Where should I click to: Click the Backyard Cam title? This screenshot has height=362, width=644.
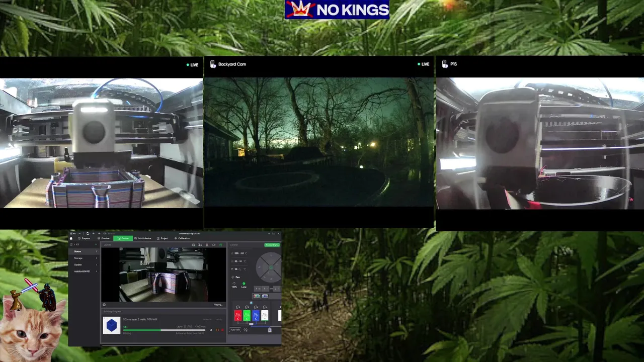pyautogui.click(x=232, y=64)
